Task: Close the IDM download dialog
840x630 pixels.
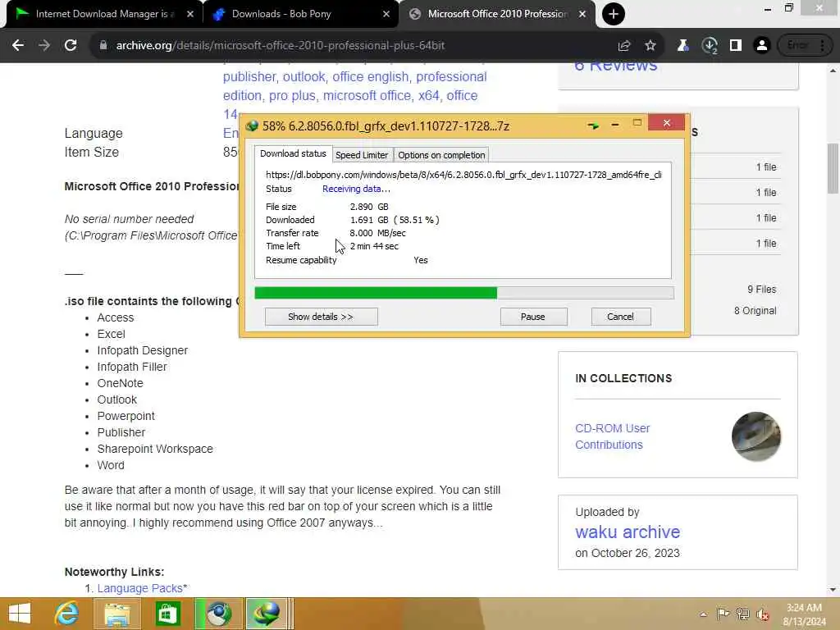Action: (x=666, y=123)
